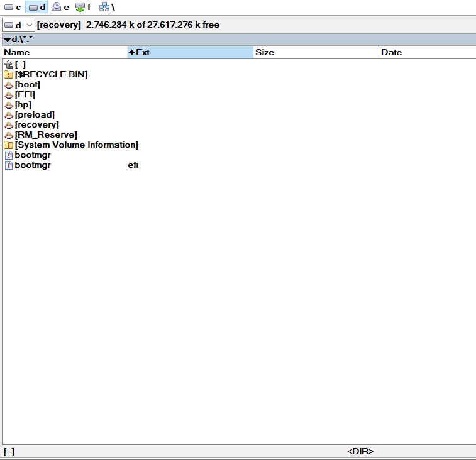Click the $RECYCLE.BIN folder icon
The image size is (476, 460).
[x=9, y=75]
